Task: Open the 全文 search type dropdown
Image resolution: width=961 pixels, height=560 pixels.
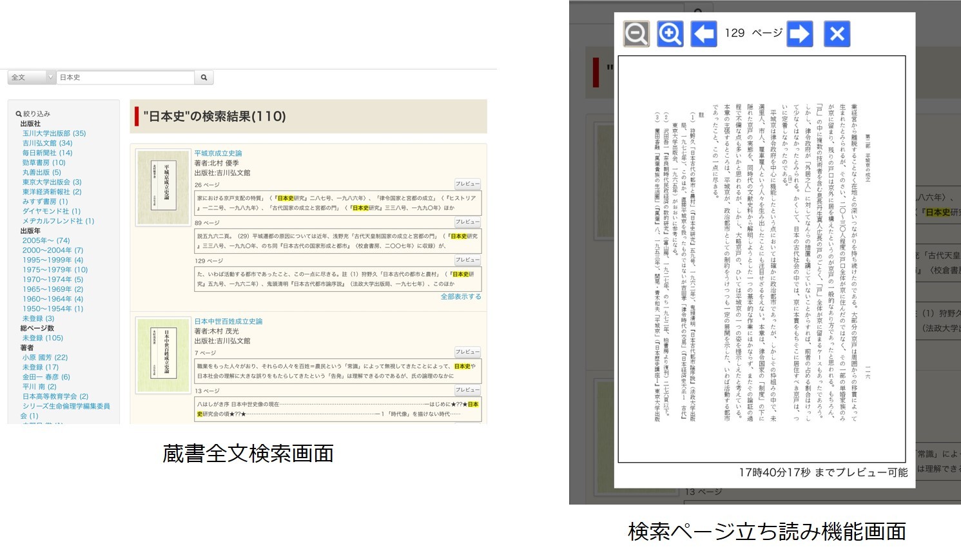Action: pyautogui.click(x=32, y=77)
